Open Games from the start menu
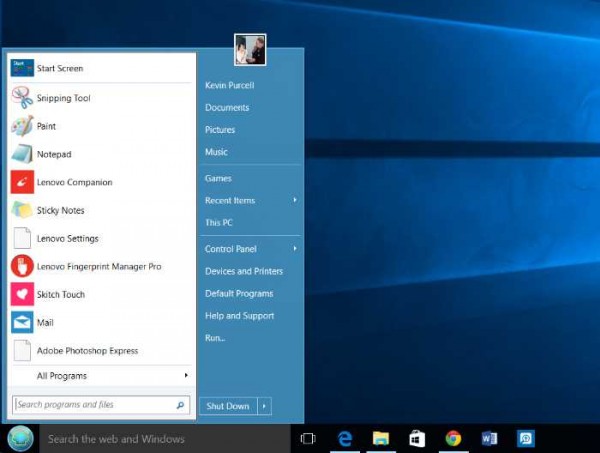The image size is (600, 453). [218, 178]
